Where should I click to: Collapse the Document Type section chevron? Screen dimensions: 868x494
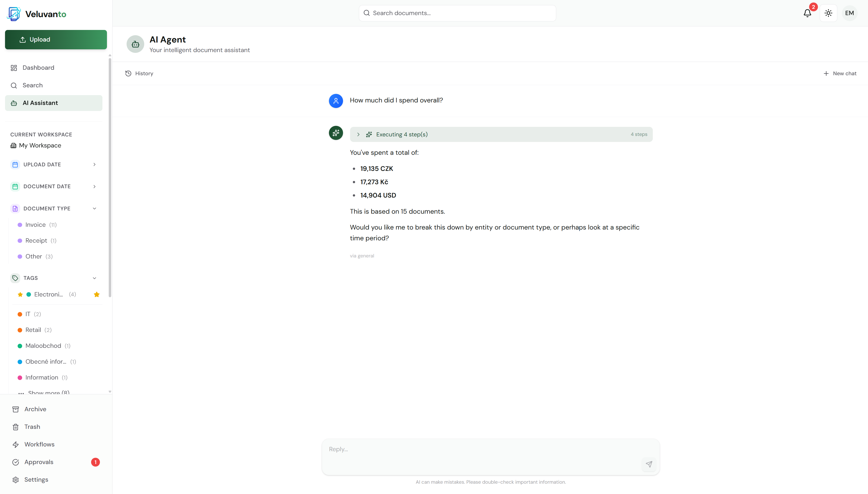tap(94, 209)
